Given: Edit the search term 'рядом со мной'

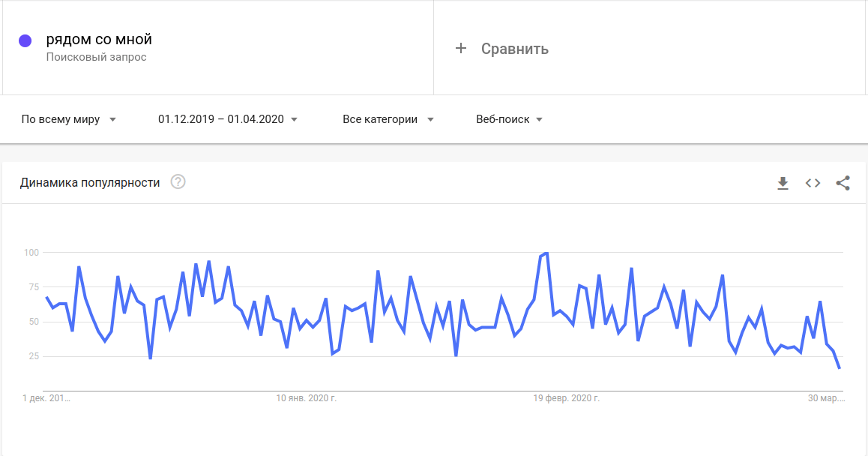Looking at the screenshot, I should click(99, 40).
